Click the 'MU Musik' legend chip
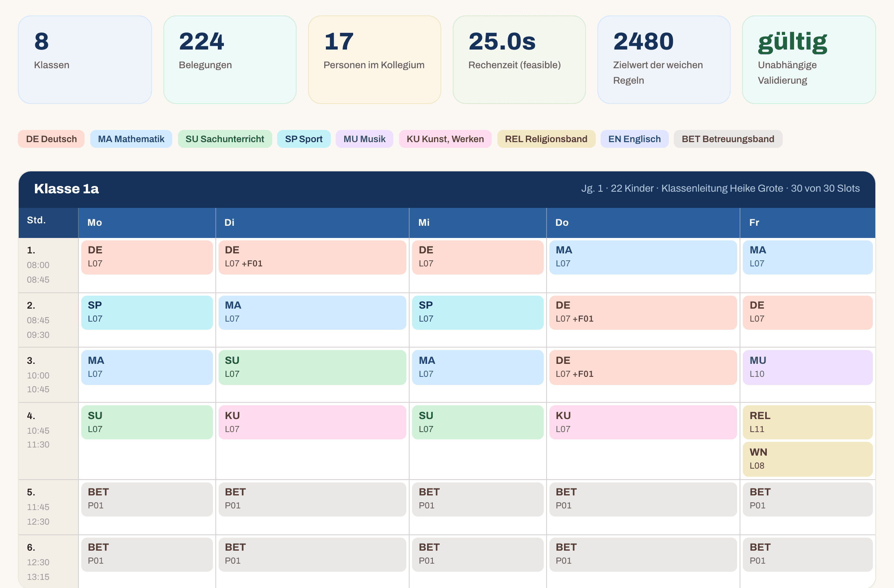 pos(364,139)
